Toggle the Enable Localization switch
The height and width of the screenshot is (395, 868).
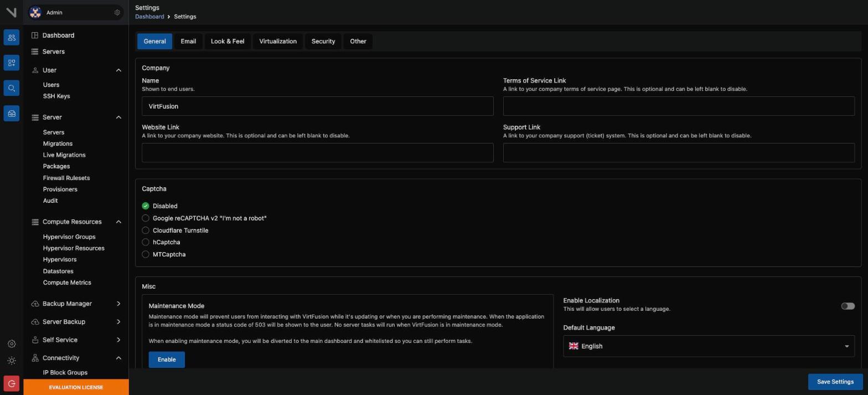(x=848, y=306)
